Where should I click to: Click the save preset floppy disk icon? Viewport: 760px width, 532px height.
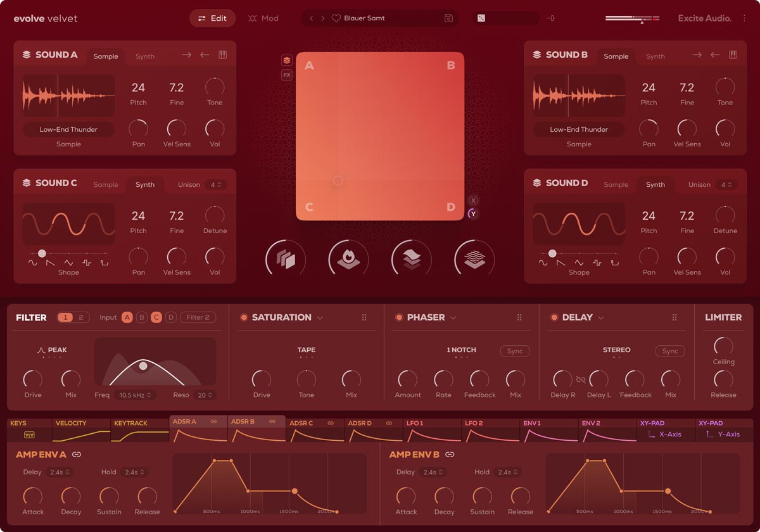pos(448,18)
